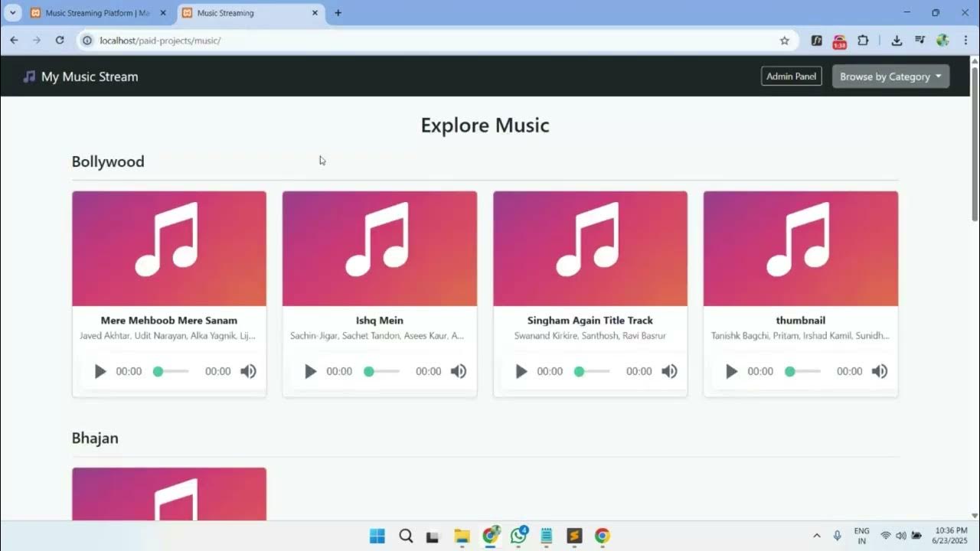
Task: Play Singham Again Title Track
Action: (x=521, y=371)
